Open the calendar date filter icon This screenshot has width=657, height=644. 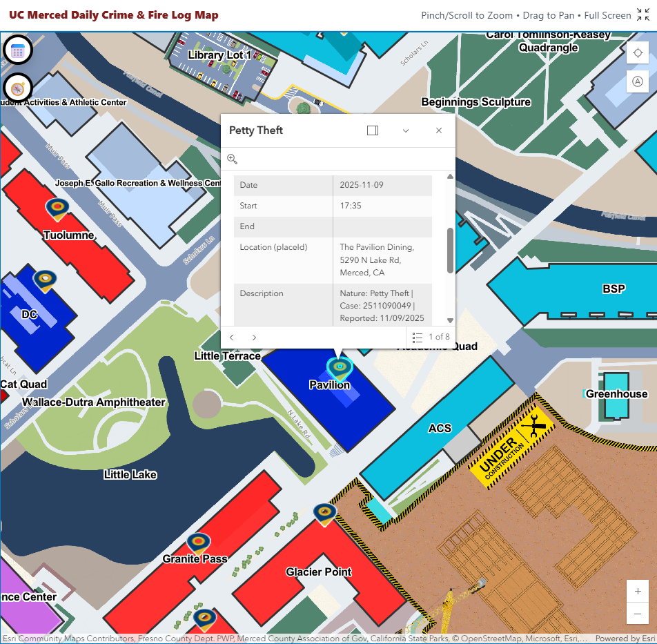tap(18, 49)
